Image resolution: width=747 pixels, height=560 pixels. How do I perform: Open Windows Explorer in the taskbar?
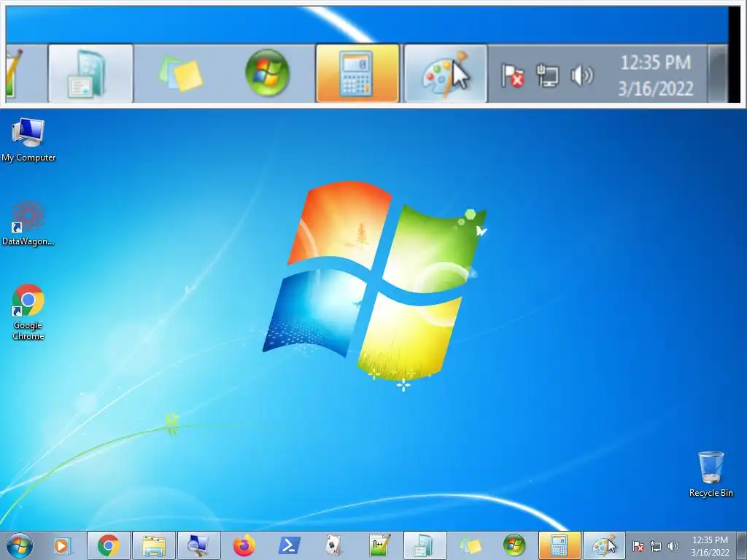click(153, 545)
